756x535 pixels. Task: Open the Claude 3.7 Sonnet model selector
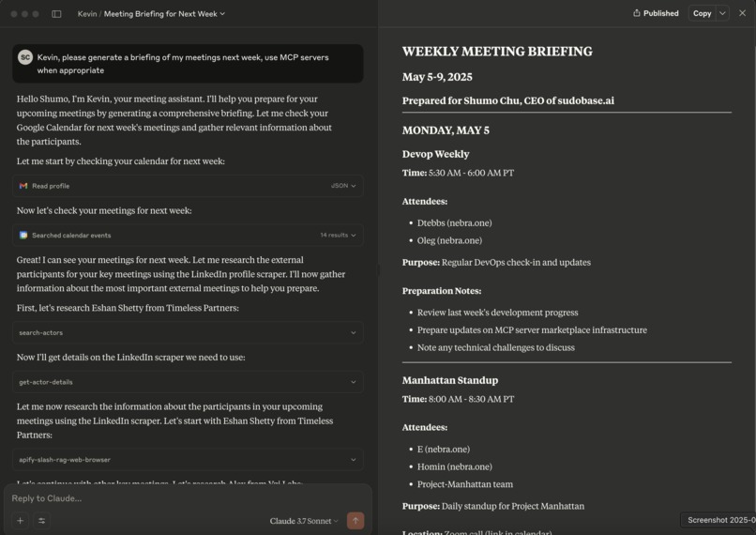pyautogui.click(x=304, y=521)
